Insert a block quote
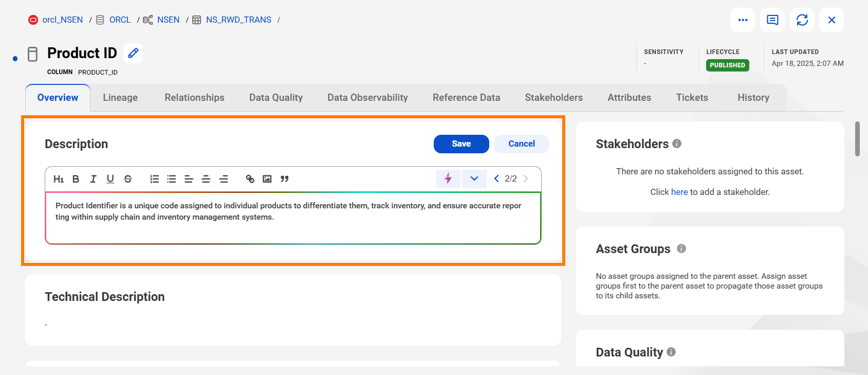868x375 pixels. click(x=285, y=179)
